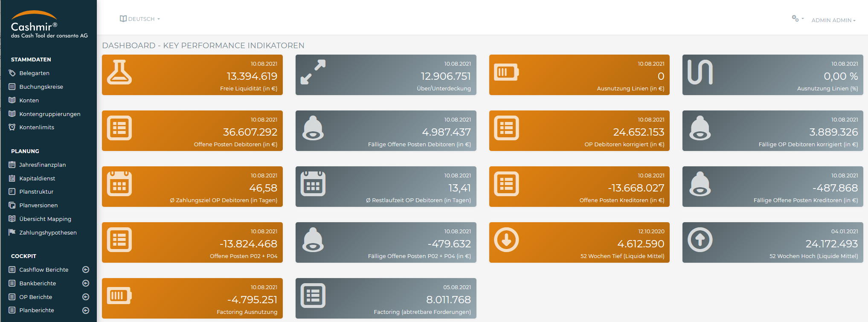Click the tag icon next to Belegarten
Image resolution: width=868 pixels, height=322 pixels.
pos(12,73)
